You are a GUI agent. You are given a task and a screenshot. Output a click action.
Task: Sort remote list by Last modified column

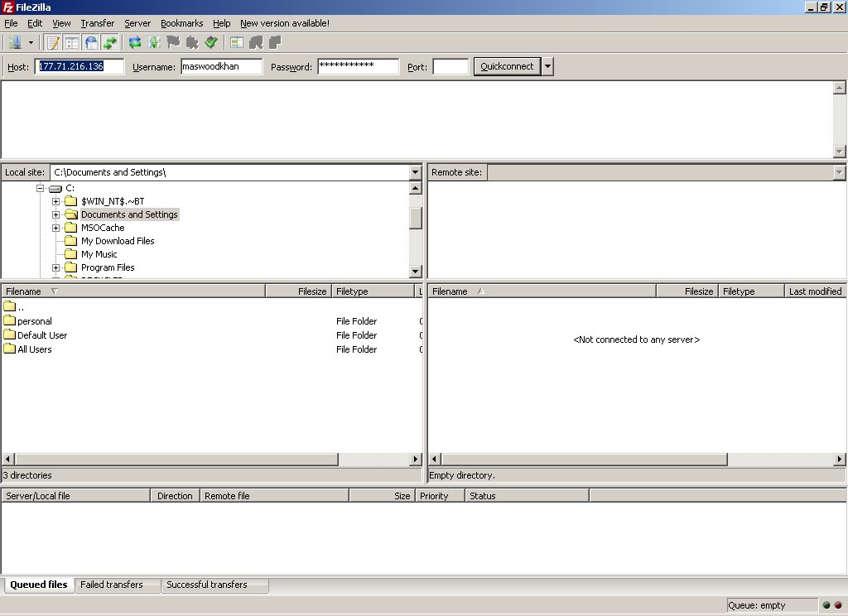pyautogui.click(x=815, y=291)
